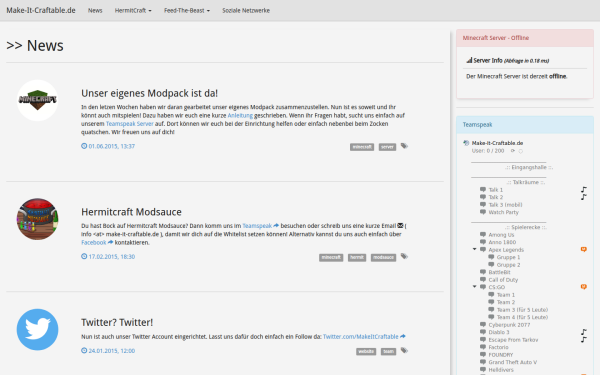Open the HermitCraft dropdown menu
The image size is (600, 375).
[x=133, y=10]
